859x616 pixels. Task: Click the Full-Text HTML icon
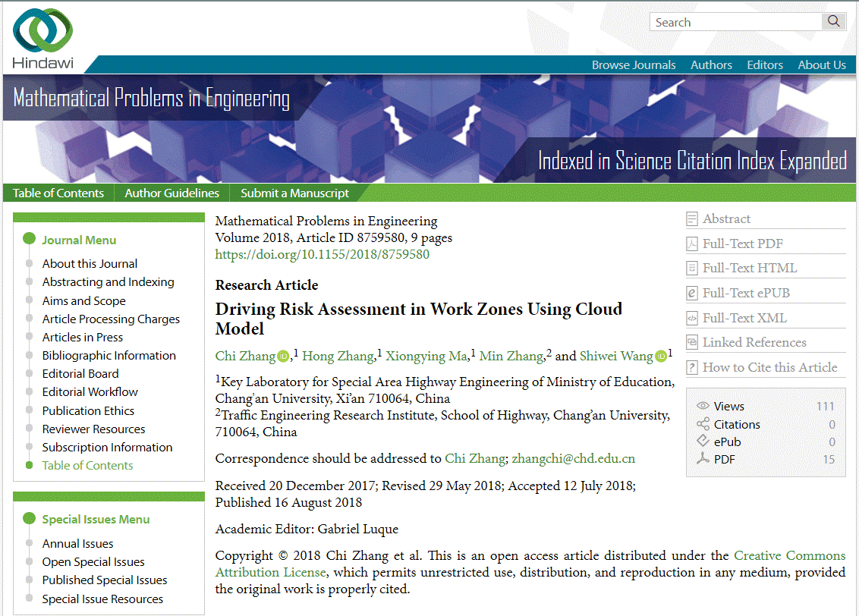click(692, 269)
